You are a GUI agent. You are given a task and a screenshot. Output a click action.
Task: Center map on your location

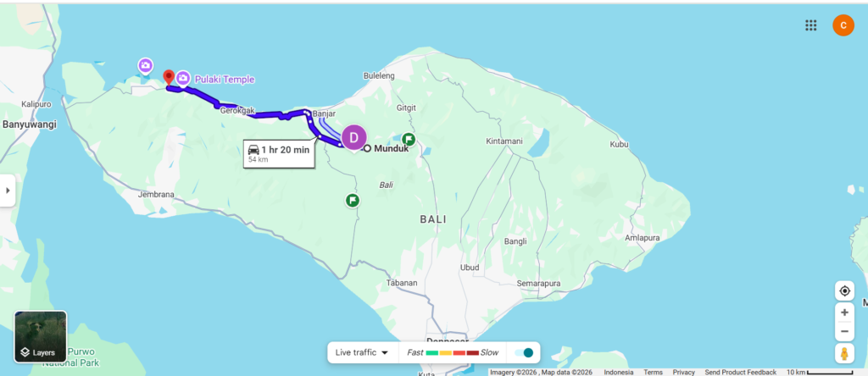coord(844,290)
